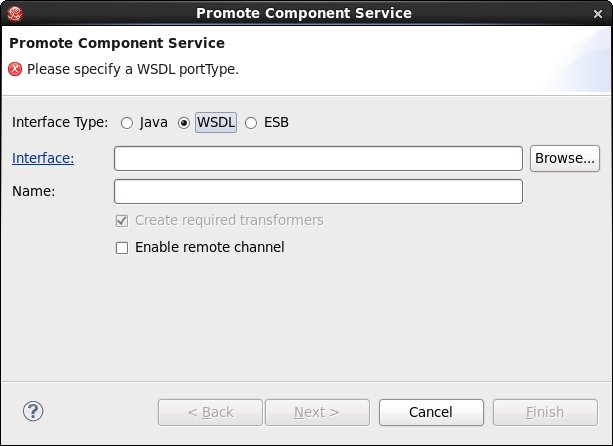
Task: Click the Finish button
Action: pyautogui.click(x=545, y=412)
